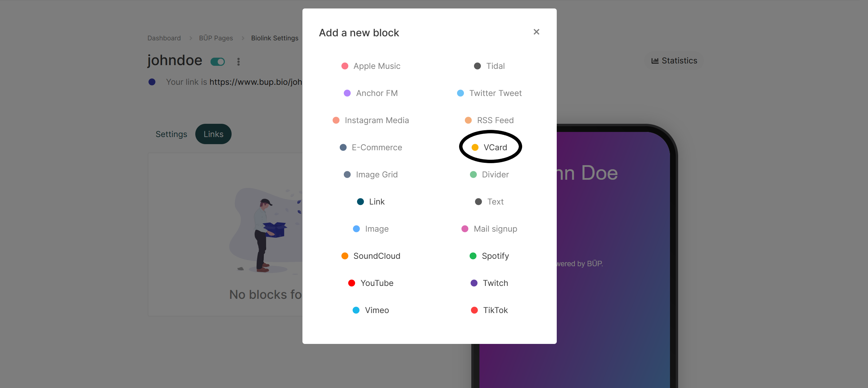868x388 pixels.
Task: Toggle the johndoe page active switch
Action: point(218,62)
